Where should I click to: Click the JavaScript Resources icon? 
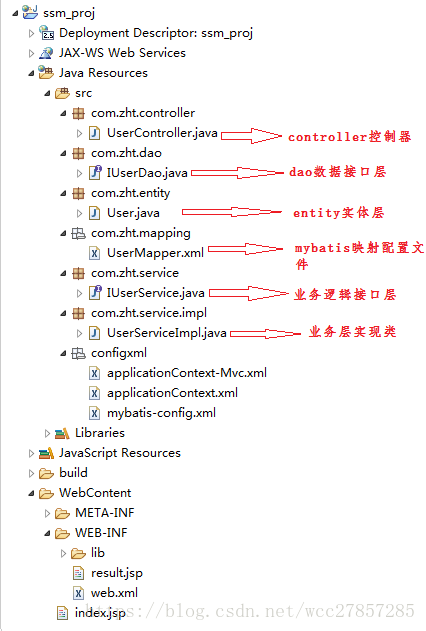click(x=46, y=453)
